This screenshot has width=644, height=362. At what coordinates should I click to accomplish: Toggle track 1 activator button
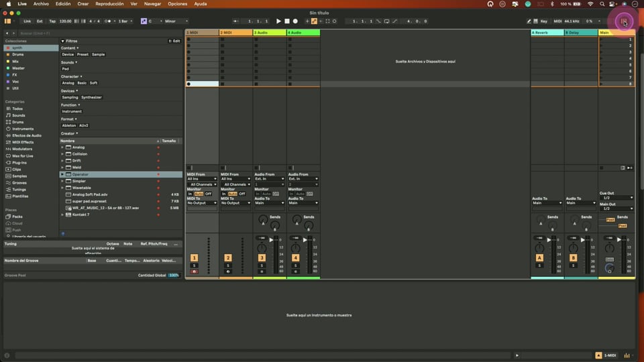tap(195, 257)
